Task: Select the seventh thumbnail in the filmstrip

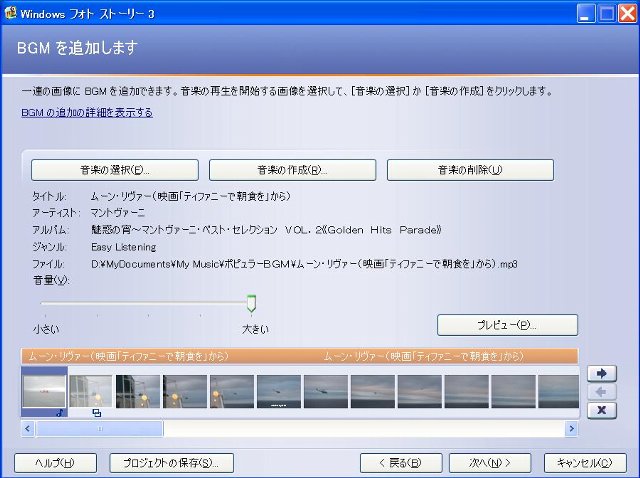Action: click(326, 391)
